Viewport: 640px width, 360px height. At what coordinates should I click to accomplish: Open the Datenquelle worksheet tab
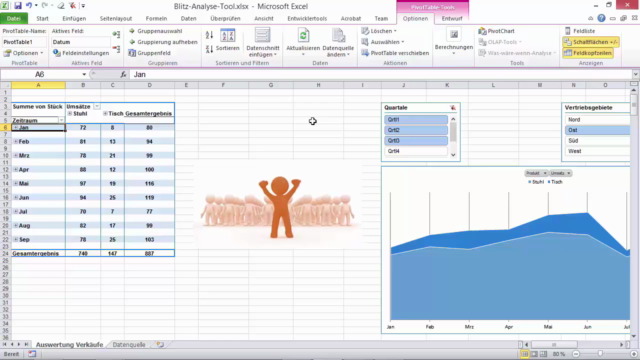129,344
